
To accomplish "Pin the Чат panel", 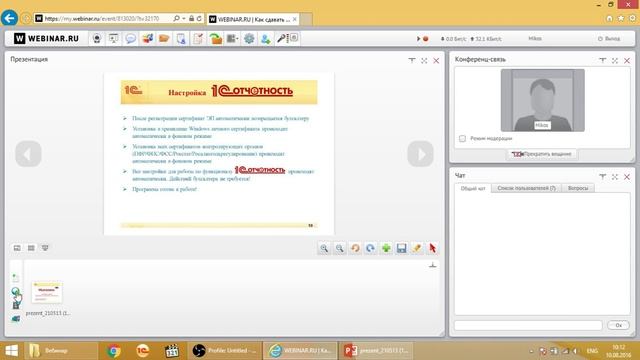I will click(602, 177).
